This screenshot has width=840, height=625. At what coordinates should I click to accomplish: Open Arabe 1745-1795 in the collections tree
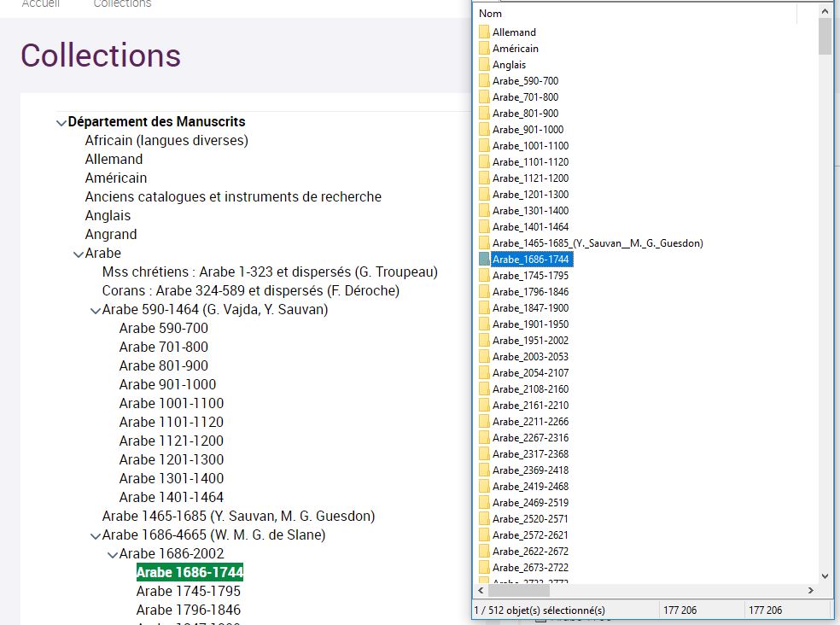click(189, 591)
